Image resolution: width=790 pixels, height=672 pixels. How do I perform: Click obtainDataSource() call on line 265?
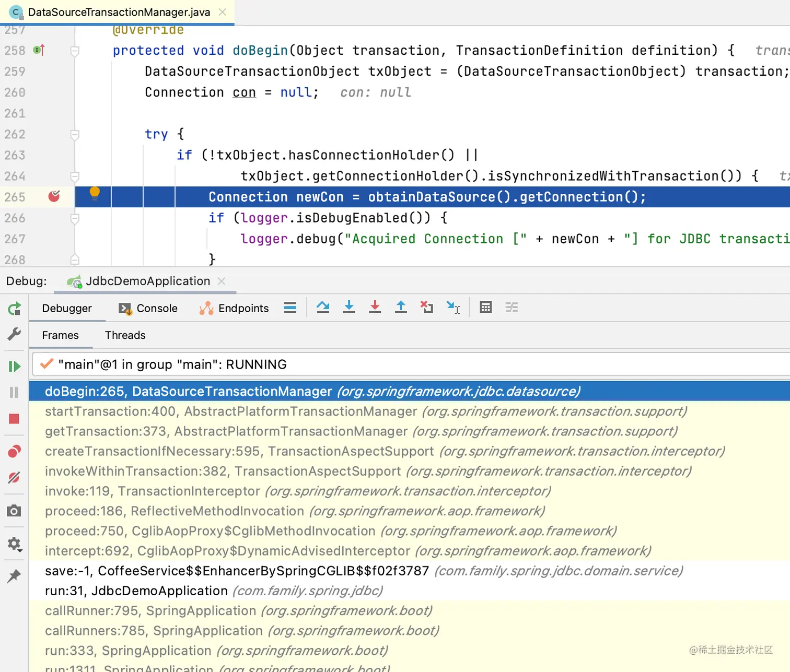439,197
